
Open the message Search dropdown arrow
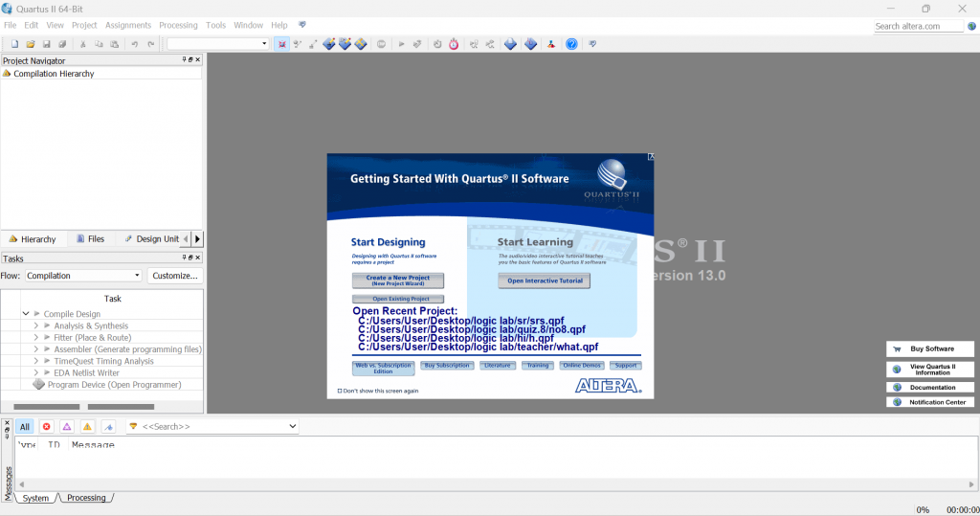coord(293,427)
